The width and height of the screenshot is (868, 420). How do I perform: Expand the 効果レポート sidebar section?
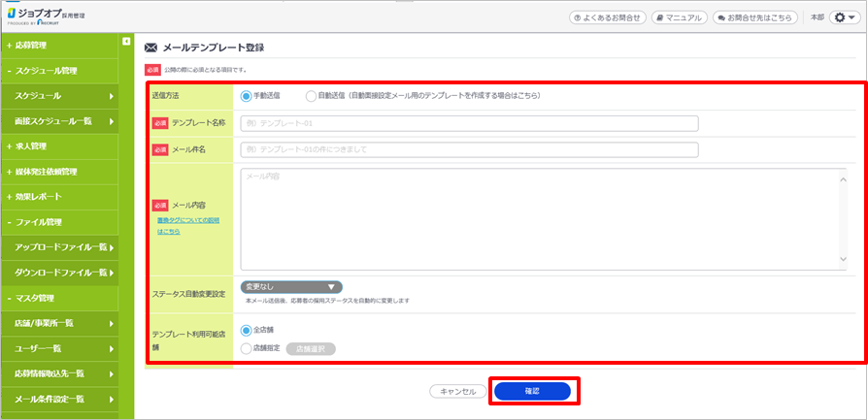(x=58, y=197)
